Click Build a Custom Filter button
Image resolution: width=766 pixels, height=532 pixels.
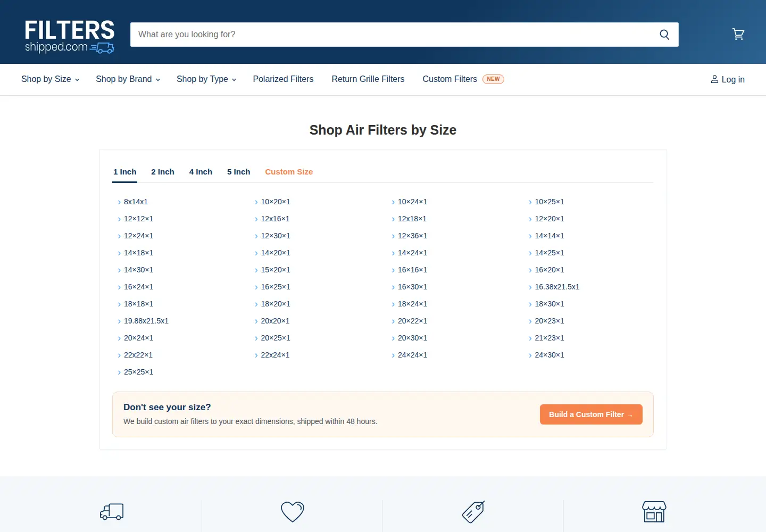pos(591,414)
